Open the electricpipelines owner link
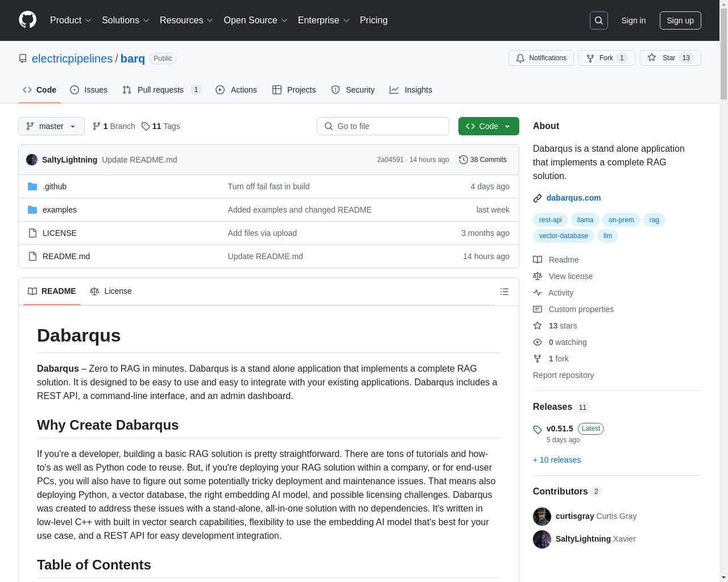The height and width of the screenshot is (582, 728). tap(72, 59)
